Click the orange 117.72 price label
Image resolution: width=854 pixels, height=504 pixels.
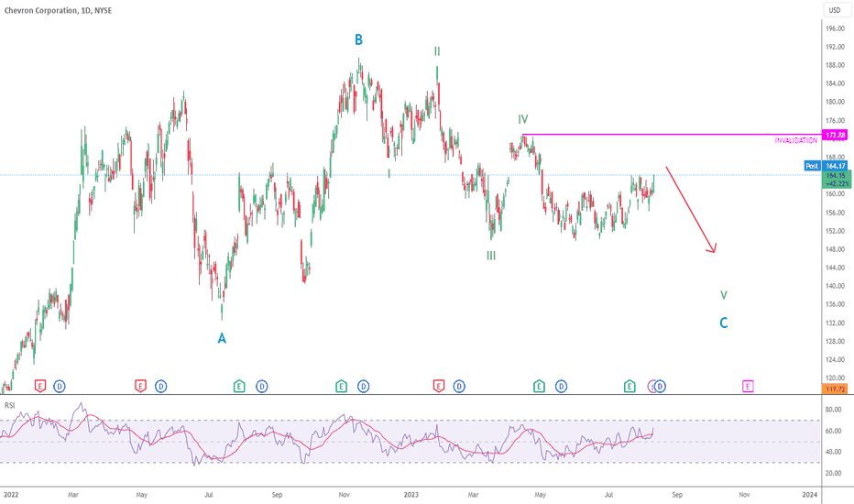(835, 389)
